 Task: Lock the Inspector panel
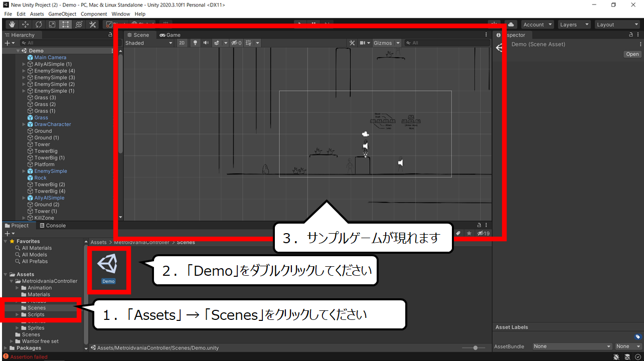coord(631,35)
